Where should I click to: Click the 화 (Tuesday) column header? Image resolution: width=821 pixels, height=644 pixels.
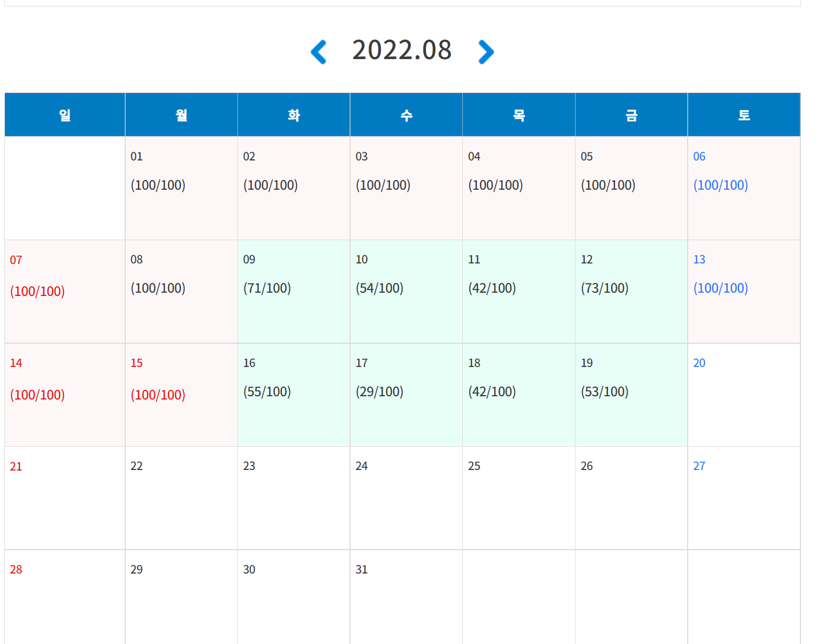click(294, 115)
